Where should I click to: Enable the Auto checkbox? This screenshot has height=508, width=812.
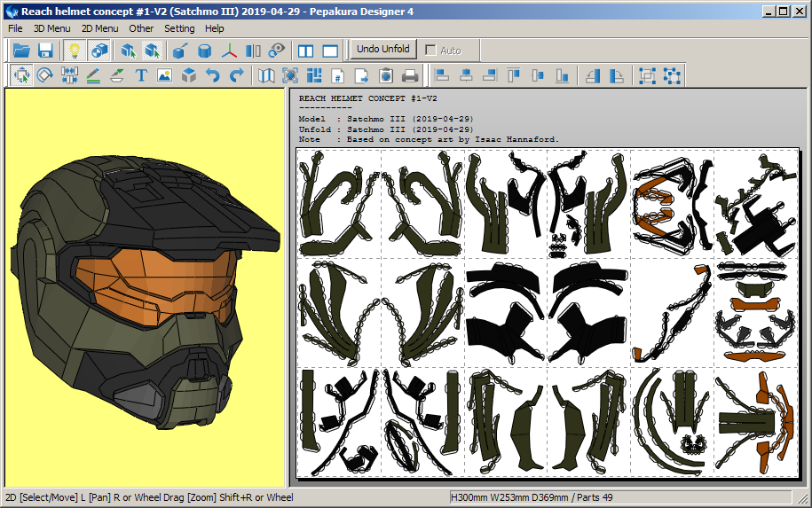point(430,51)
